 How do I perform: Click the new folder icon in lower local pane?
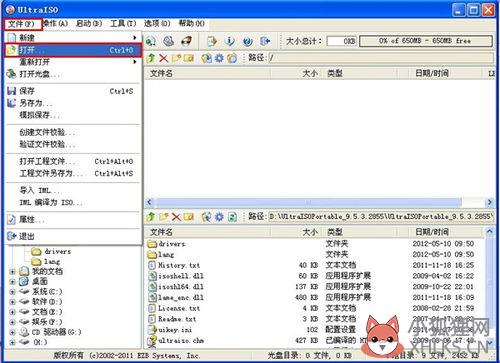tap(163, 217)
